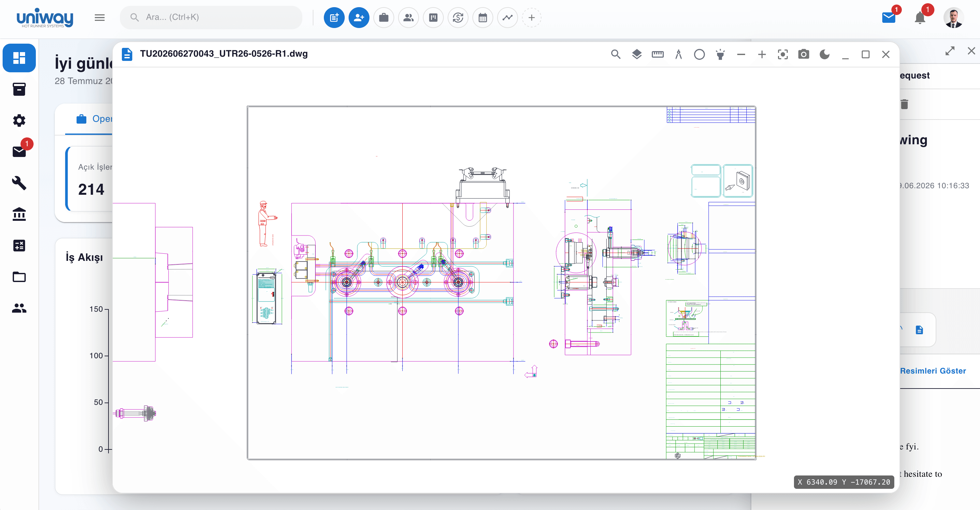Open the bank building item in sidebar

click(19, 214)
